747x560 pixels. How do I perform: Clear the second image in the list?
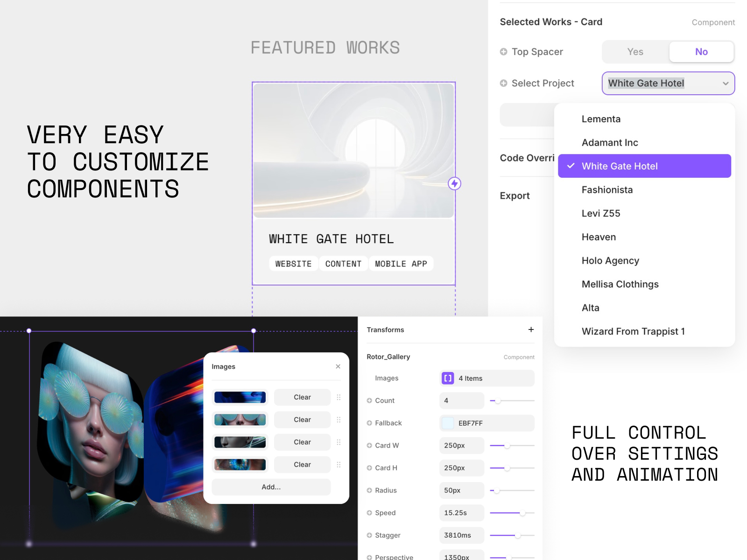[x=302, y=420]
